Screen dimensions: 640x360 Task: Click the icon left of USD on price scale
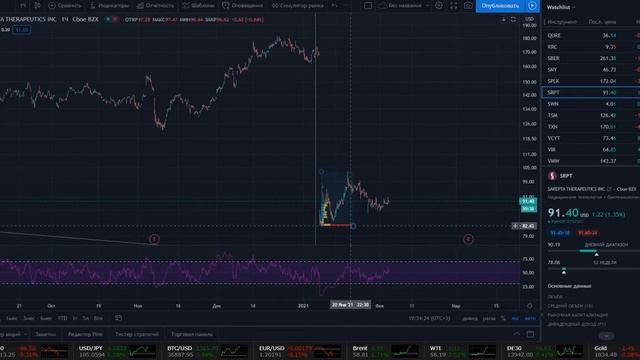tap(513, 20)
